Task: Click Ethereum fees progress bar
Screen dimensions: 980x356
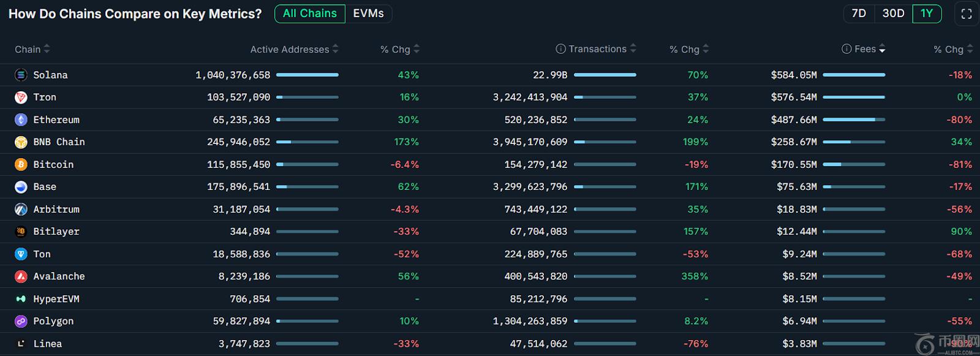Action: [x=854, y=119]
